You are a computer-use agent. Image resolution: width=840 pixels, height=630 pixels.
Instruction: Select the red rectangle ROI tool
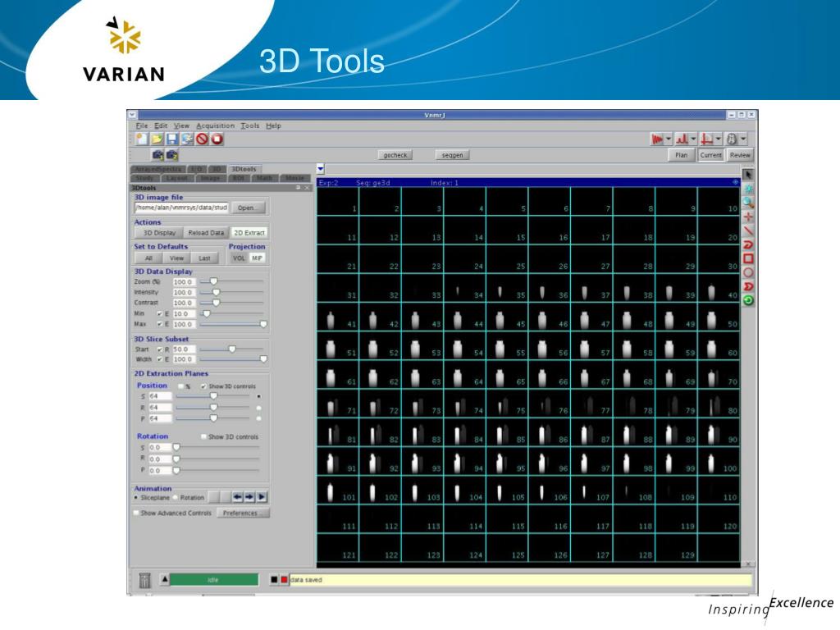pyautogui.click(x=748, y=258)
